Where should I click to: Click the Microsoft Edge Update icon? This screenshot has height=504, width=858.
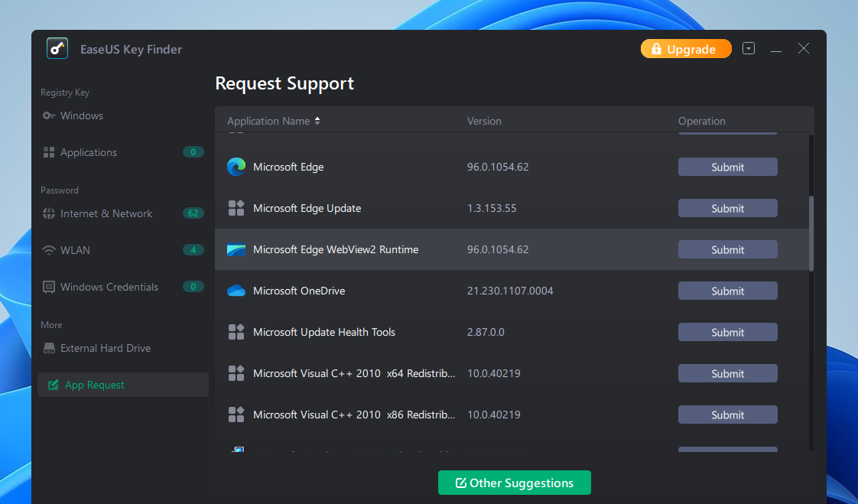coord(236,208)
